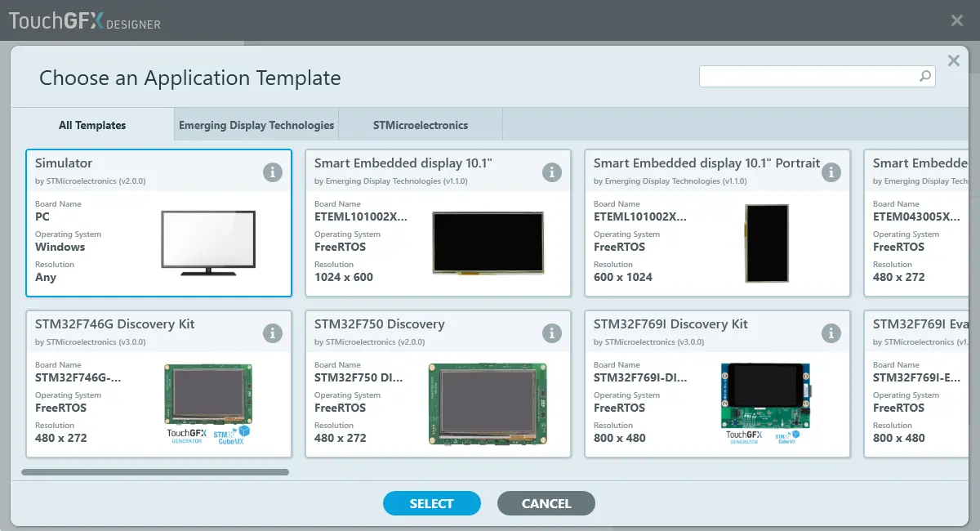Select the STM32F769I Discovery board thumbnail
Viewport: 980px width, 531px height.
(x=767, y=404)
